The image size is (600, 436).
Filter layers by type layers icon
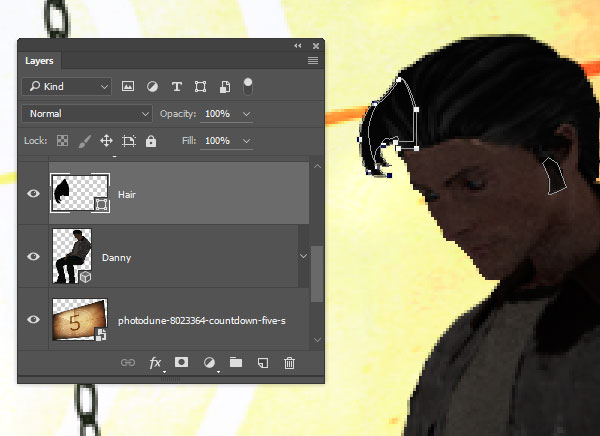176,87
